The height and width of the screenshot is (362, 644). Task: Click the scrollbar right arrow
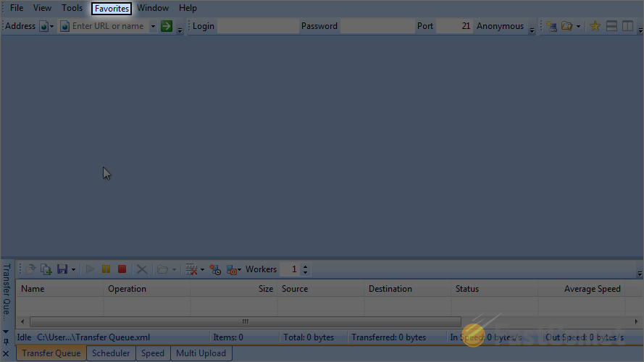(636, 321)
